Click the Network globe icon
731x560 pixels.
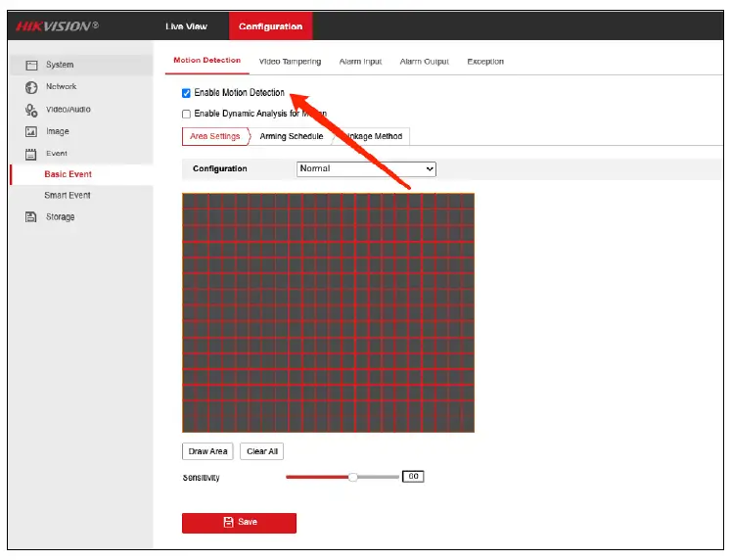[31, 87]
